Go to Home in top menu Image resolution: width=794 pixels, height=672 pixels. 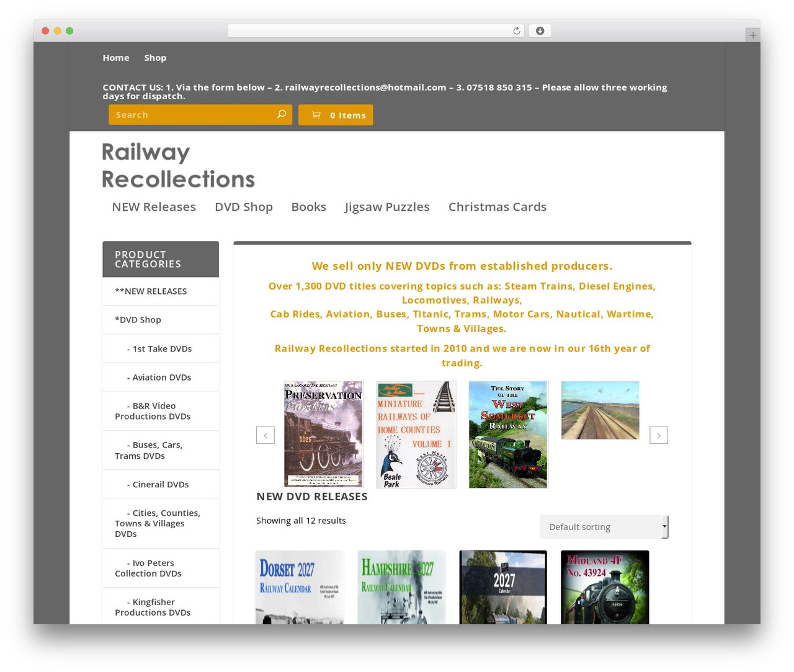pyautogui.click(x=116, y=58)
